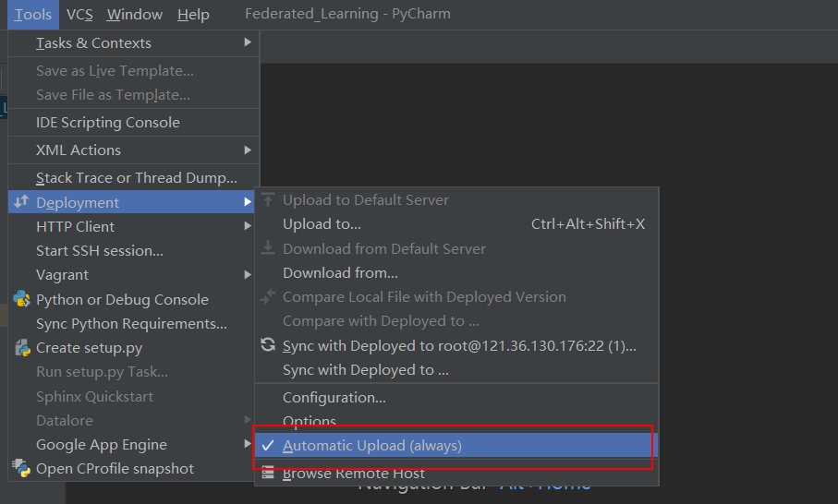Choose Create setup.py entry
The image size is (838, 504).
[x=131, y=348]
